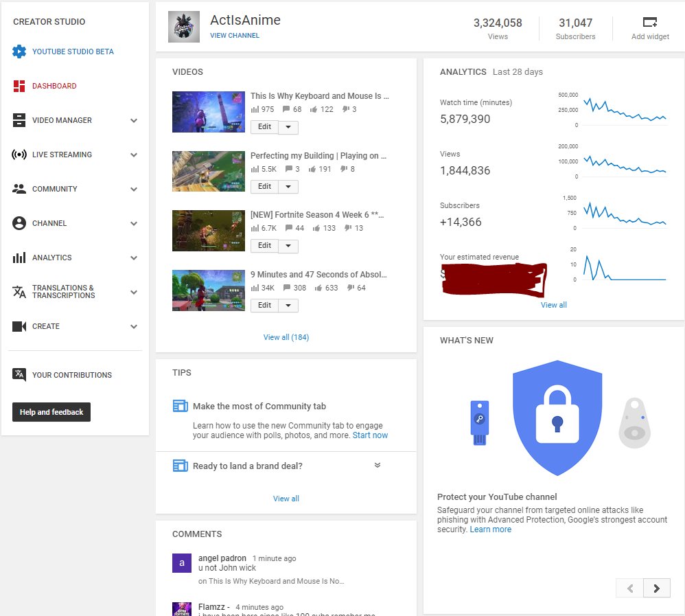Click the Translations & Transcriptions icon
The height and width of the screenshot is (616, 685).
pos(19,292)
